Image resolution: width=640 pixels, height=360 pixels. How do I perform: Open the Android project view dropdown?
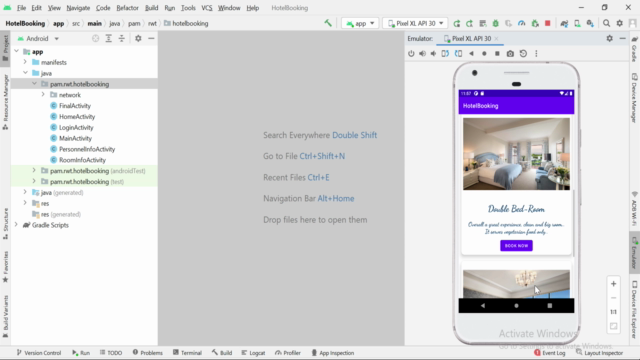pos(38,38)
